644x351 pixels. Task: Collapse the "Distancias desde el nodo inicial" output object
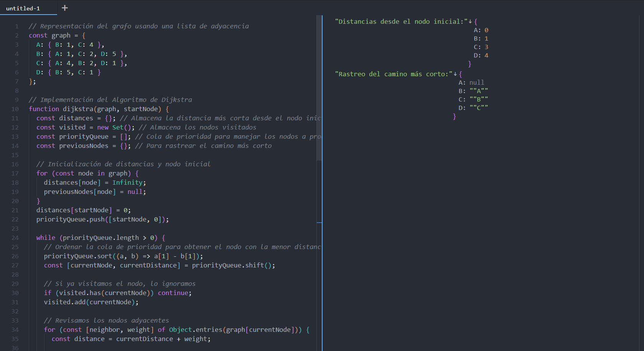[470, 22]
